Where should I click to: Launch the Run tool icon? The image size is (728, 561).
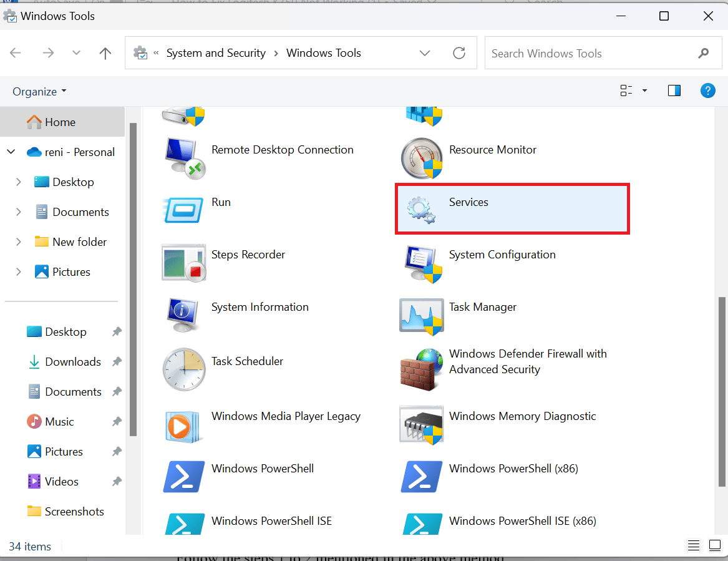tap(184, 210)
